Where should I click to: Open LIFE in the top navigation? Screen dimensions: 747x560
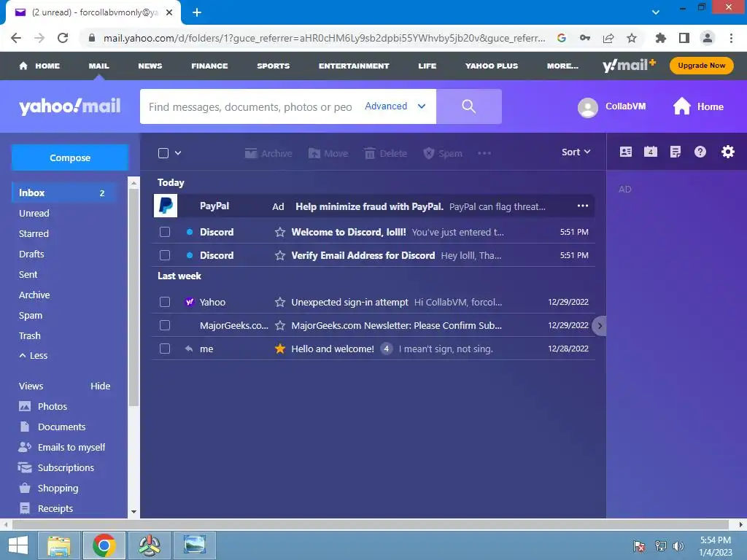(427, 66)
